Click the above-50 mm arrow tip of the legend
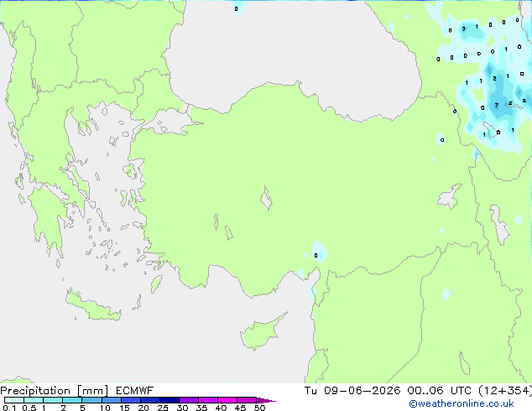This screenshot has height=411, width=532. point(266,400)
